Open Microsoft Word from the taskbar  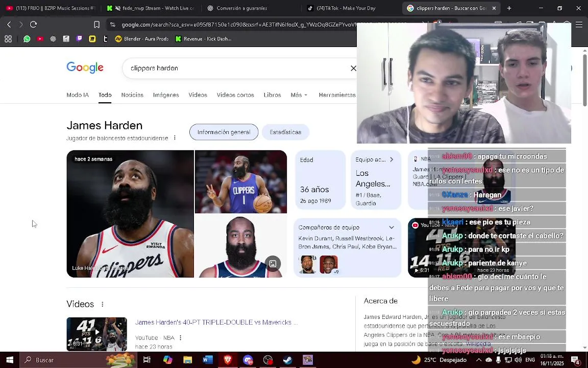pos(207,360)
